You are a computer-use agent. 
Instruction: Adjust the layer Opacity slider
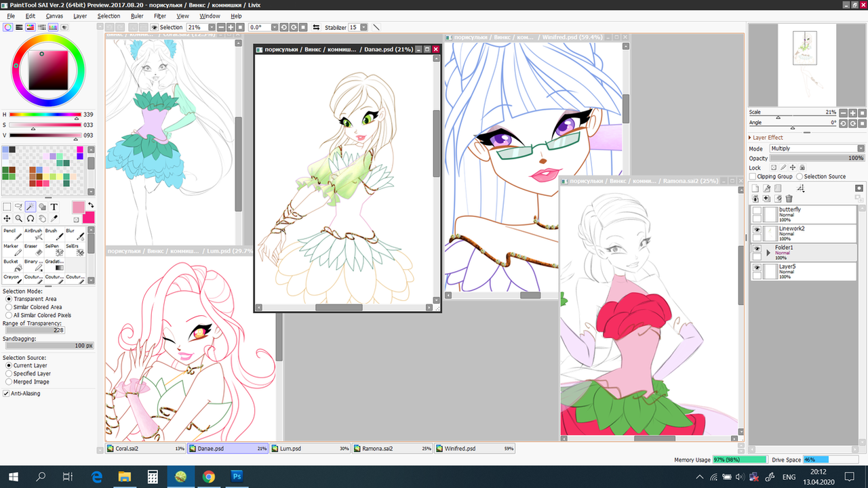click(817, 158)
